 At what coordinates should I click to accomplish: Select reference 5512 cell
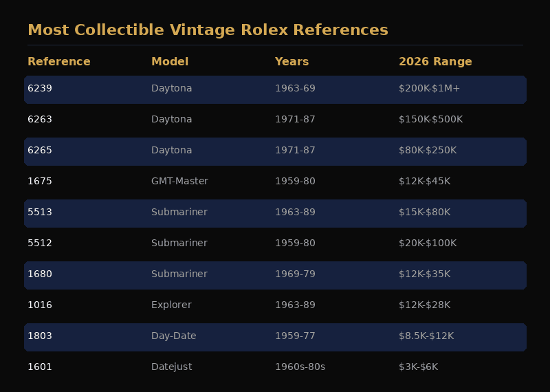tap(40, 243)
